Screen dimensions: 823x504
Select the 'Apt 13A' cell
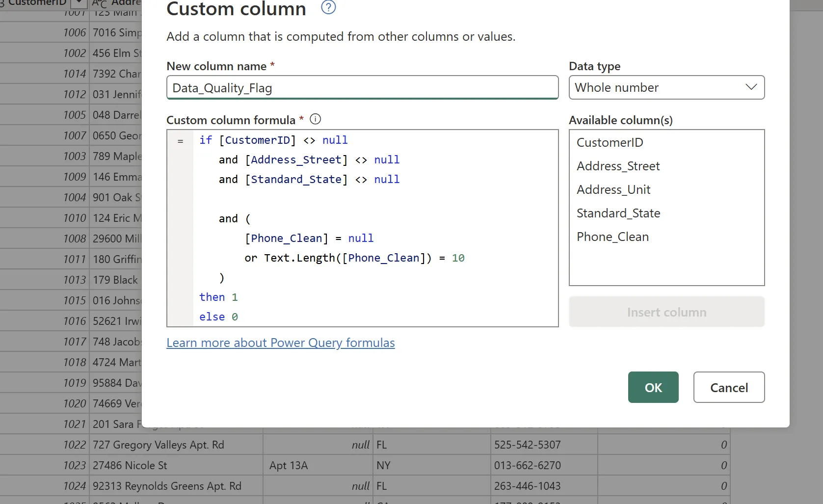pyautogui.click(x=318, y=465)
